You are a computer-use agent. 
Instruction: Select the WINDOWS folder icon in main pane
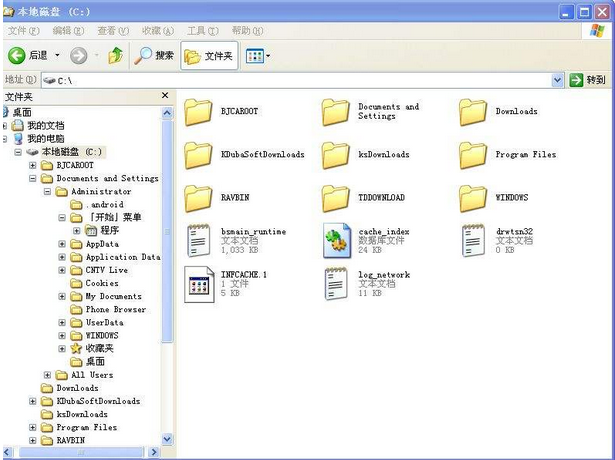[473, 198]
